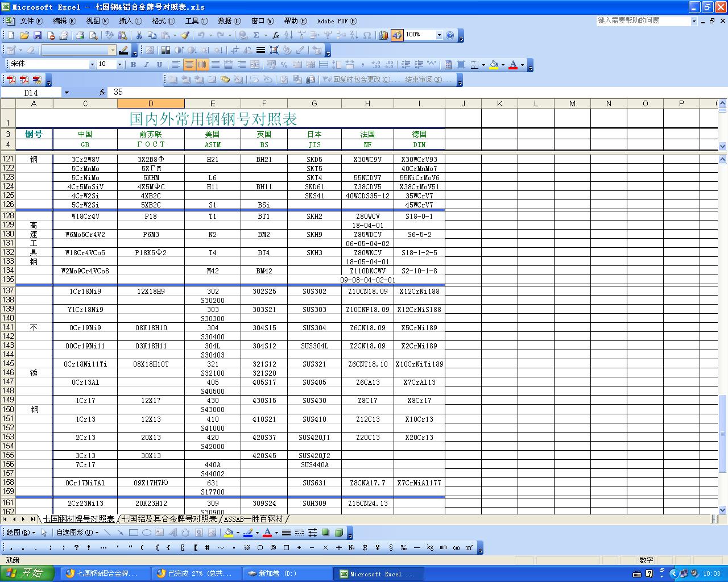Open the Chart Wizard
The image size is (728, 582).
coord(384,35)
